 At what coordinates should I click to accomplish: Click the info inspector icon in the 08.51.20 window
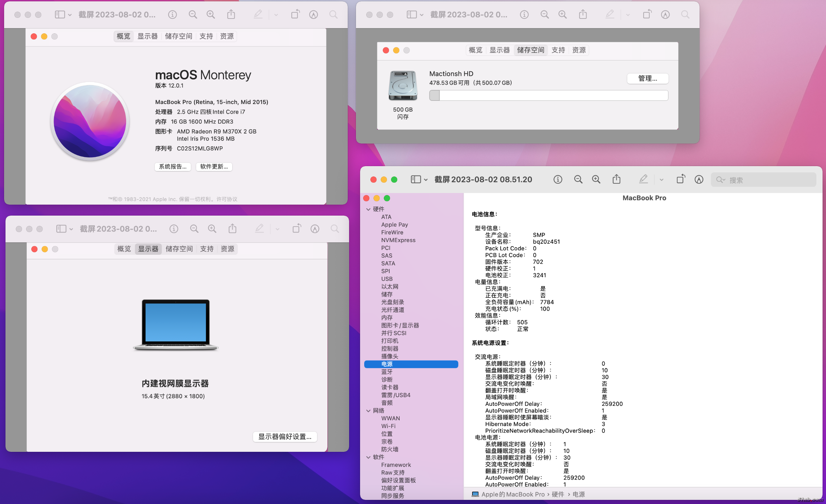(x=558, y=180)
